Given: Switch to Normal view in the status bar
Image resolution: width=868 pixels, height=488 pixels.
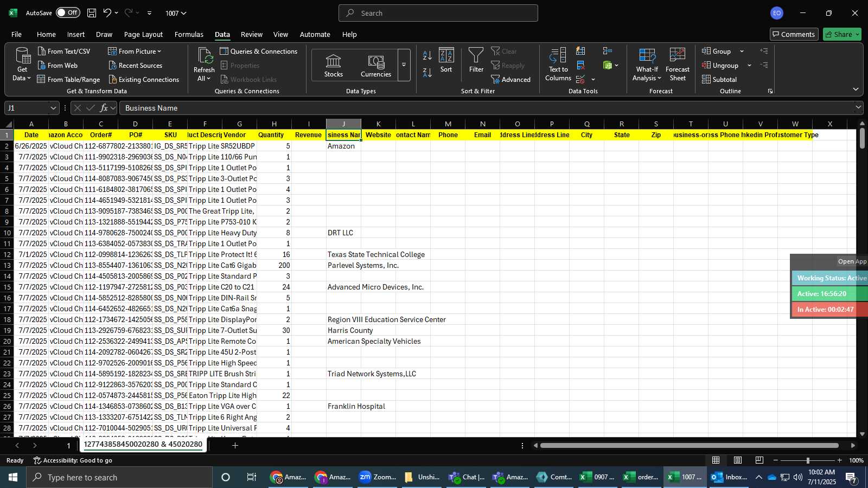Looking at the screenshot, I should (716, 460).
